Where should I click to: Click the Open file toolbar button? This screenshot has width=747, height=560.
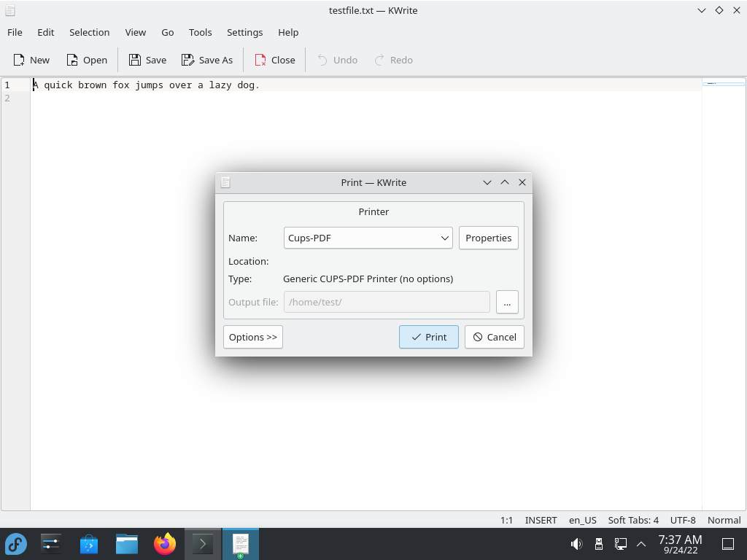coord(87,60)
